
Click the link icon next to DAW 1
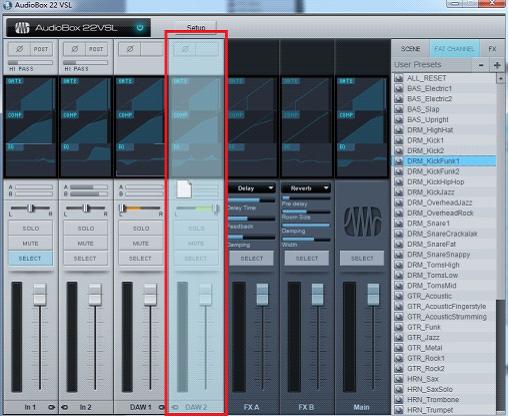[161, 407]
